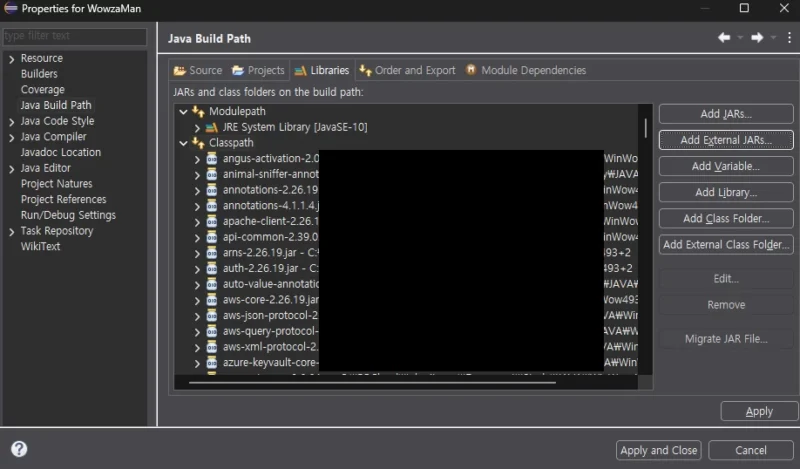
Task: Select Run/Debug Settings in the sidebar
Action: click(x=68, y=215)
